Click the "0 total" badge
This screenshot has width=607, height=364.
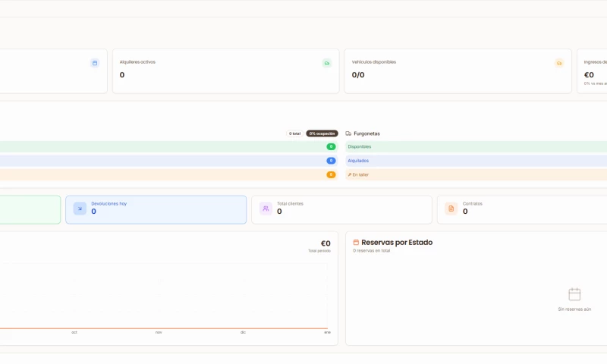pos(294,133)
